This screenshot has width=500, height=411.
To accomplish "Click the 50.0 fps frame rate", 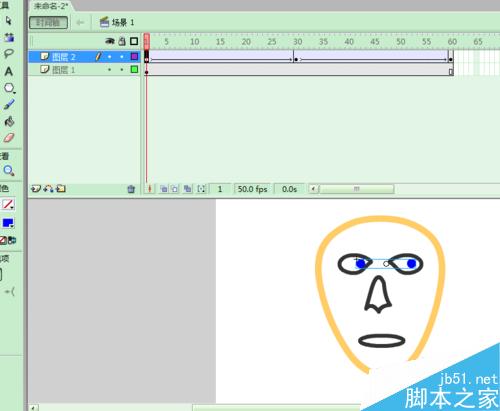I will (252, 189).
